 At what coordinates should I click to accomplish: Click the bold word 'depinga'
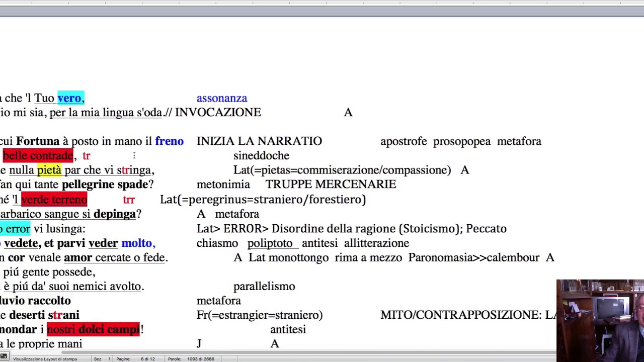pos(114,214)
